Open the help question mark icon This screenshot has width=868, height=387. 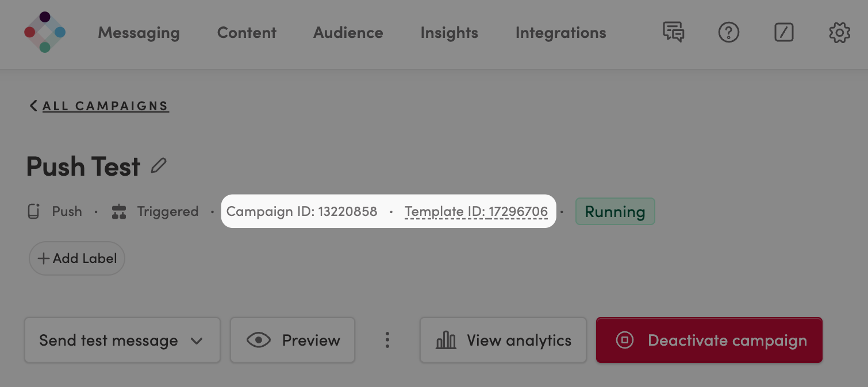(729, 33)
